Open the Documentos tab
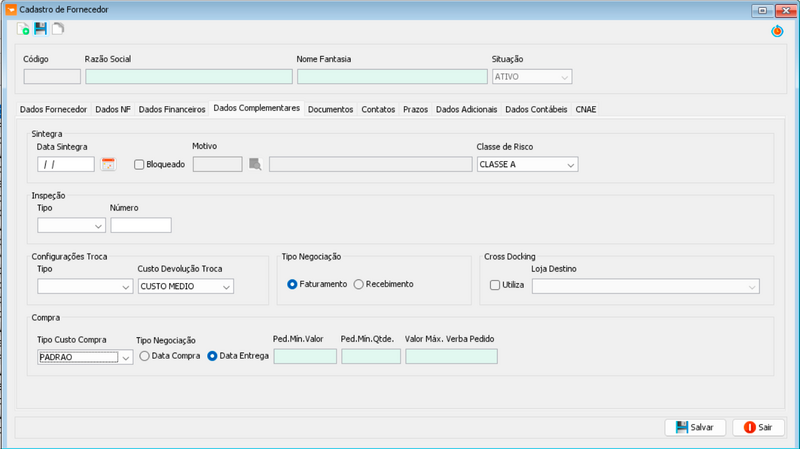Image resolution: width=800 pixels, height=449 pixels. pos(331,109)
